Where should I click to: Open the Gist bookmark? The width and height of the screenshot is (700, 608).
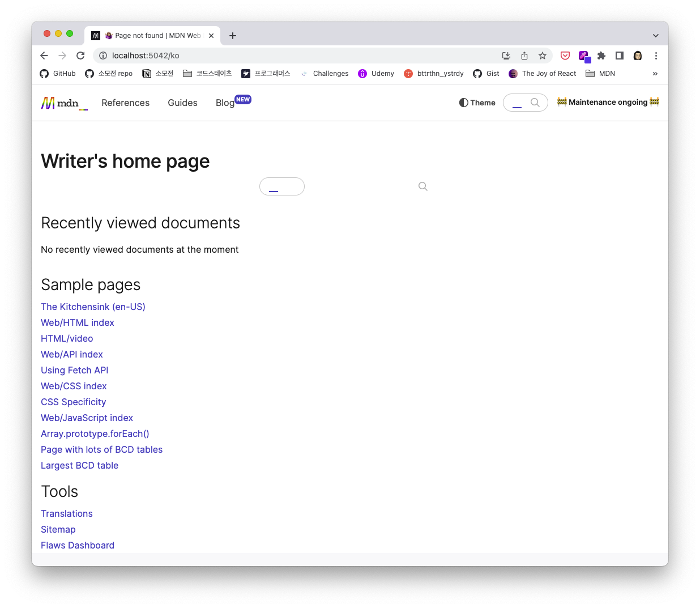tap(486, 74)
